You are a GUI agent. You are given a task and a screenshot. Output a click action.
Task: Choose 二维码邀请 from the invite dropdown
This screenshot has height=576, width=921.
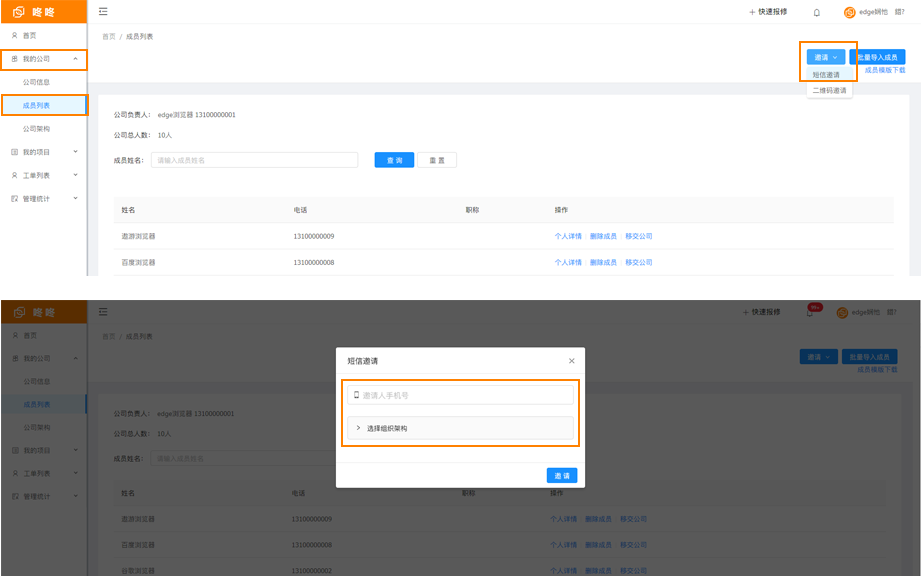(x=829, y=90)
